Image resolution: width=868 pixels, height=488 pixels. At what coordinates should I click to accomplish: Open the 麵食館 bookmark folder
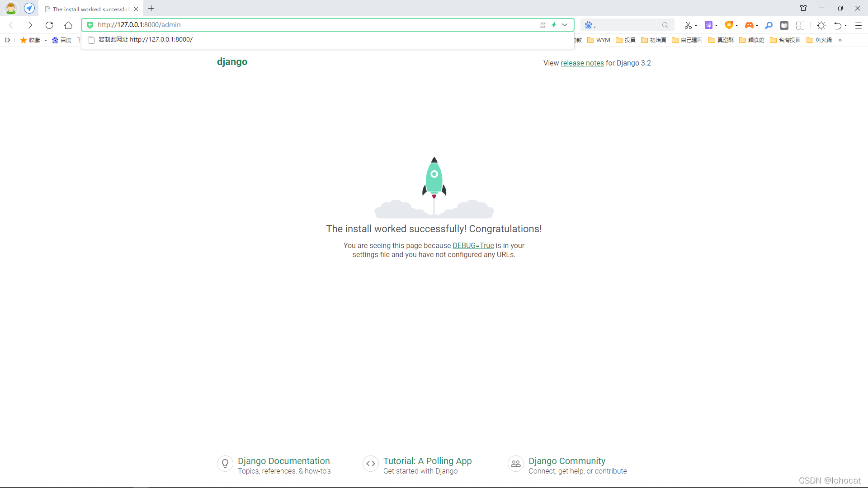(x=752, y=40)
